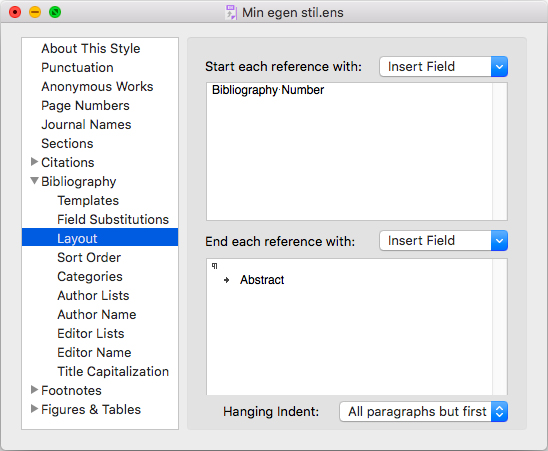Image resolution: width=548 pixels, height=451 pixels.
Task: Click in the Start each reference text box
Action: pyautogui.click(x=349, y=151)
